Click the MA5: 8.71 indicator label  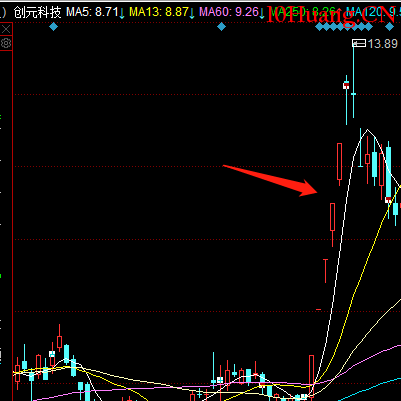(x=92, y=12)
